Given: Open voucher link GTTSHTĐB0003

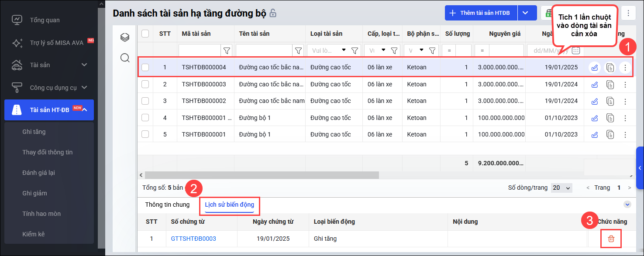Looking at the screenshot, I should [193, 239].
